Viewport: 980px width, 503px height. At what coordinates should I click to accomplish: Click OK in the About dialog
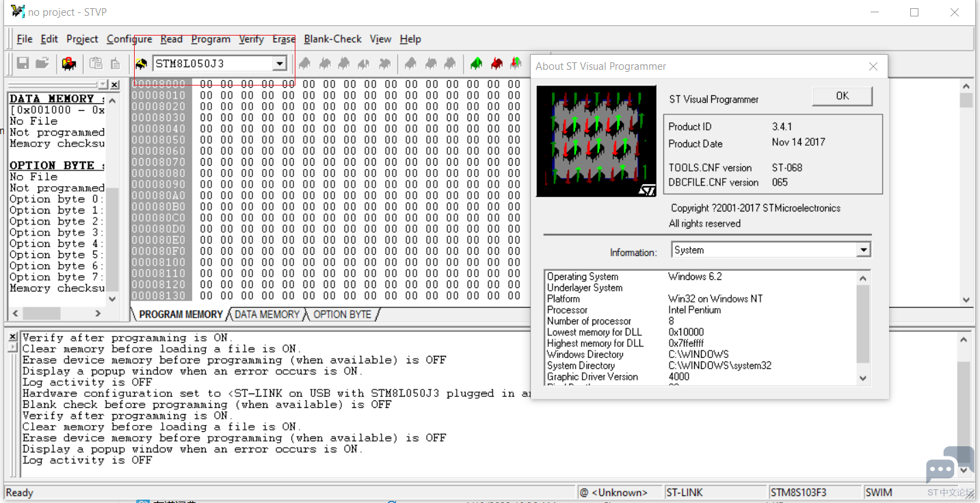[843, 96]
